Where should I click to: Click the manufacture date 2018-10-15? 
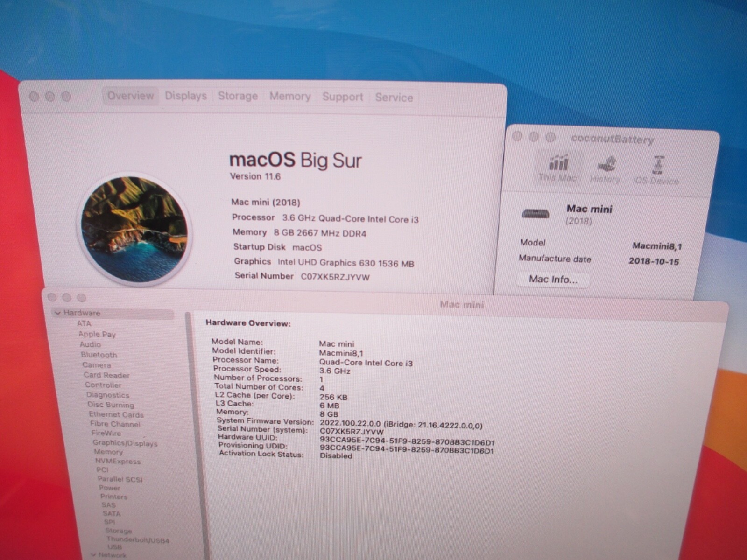click(x=654, y=261)
